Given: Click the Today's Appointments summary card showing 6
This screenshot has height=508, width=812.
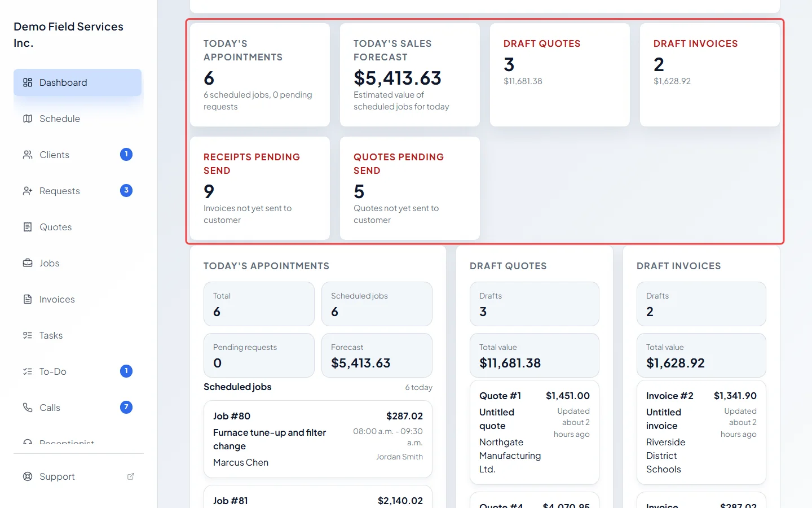Looking at the screenshot, I should pos(260,75).
